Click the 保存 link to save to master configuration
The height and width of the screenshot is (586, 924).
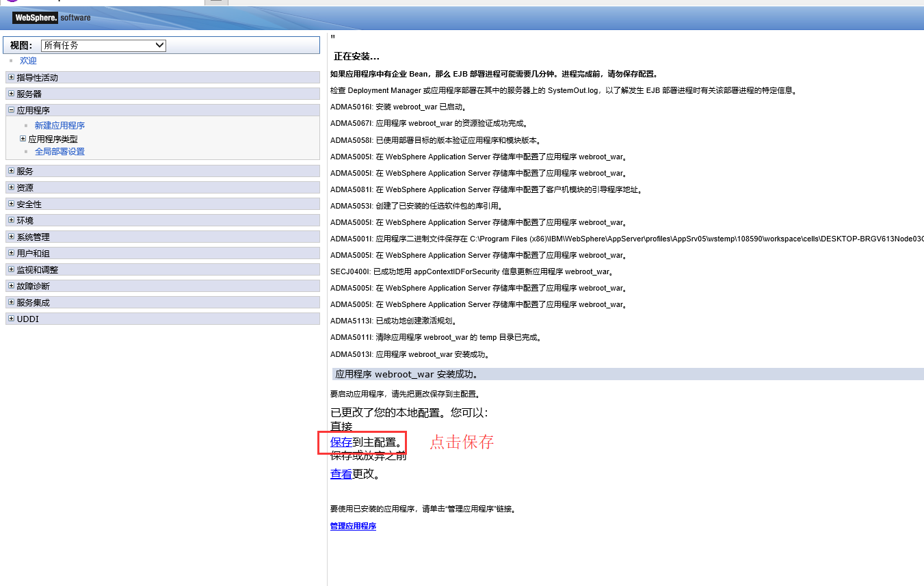(341, 442)
